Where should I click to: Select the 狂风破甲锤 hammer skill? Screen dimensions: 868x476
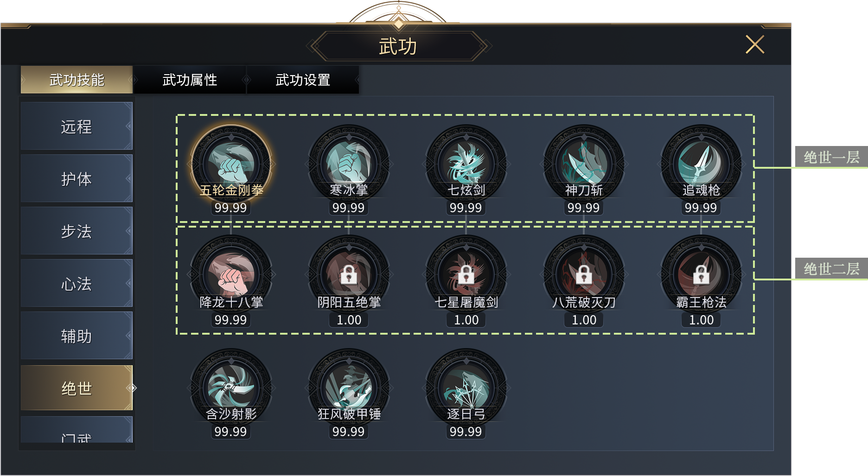[x=349, y=388]
